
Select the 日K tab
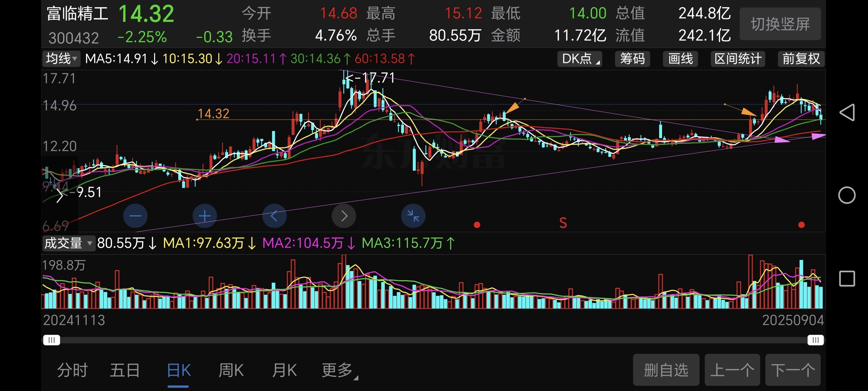[179, 370]
